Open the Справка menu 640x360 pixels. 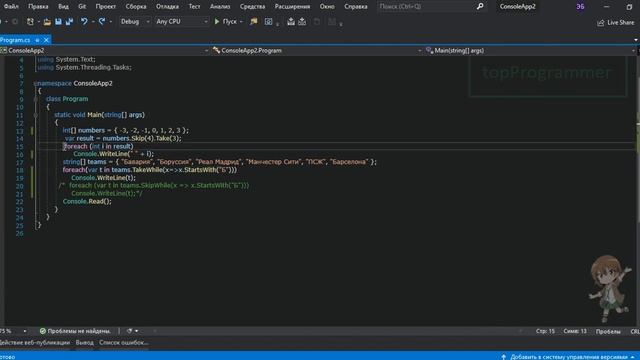356,7
